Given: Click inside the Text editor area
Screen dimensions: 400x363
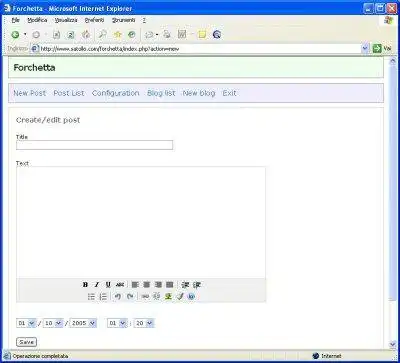Looking at the screenshot, I should click(141, 222).
